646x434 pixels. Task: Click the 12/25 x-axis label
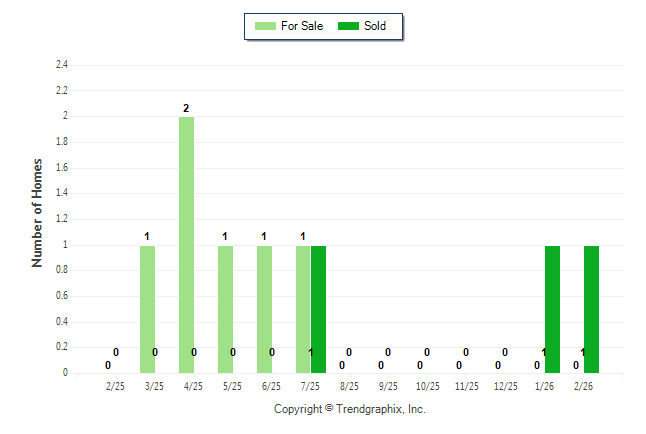tap(505, 387)
